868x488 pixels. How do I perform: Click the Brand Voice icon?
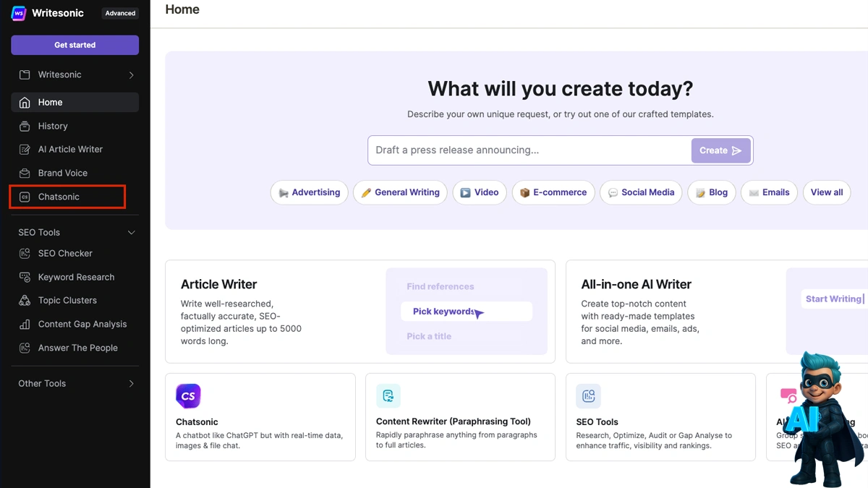[25, 174]
